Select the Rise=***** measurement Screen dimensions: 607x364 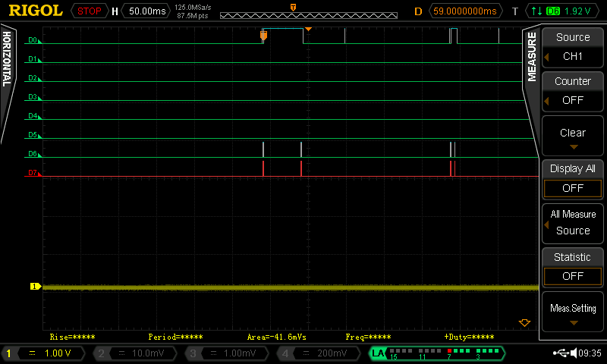point(72,337)
